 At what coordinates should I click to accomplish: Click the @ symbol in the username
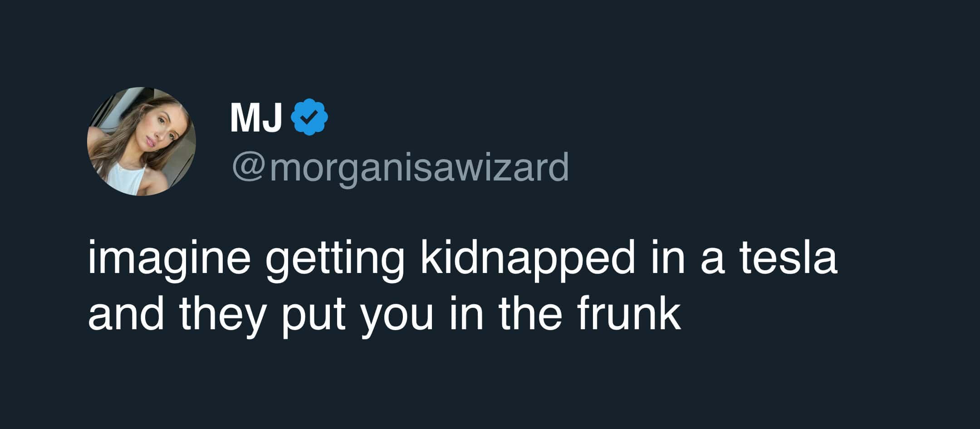[x=250, y=167]
